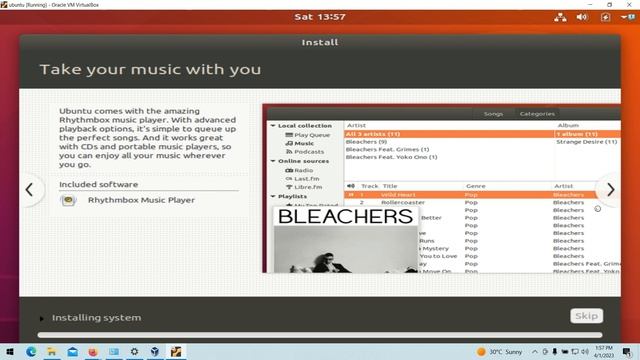This screenshot has height=360, width=640.
Task: Select Music in the sidebar
Action: 300,143
